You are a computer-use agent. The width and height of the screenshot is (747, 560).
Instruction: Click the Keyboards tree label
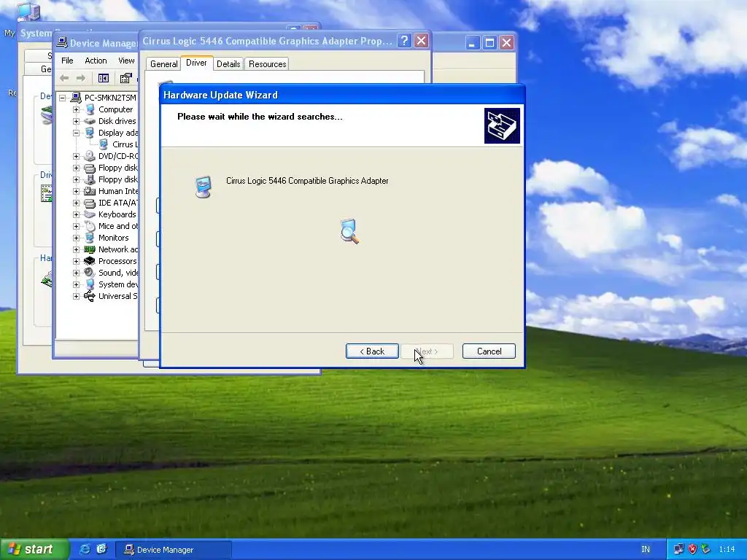point(117,214)
